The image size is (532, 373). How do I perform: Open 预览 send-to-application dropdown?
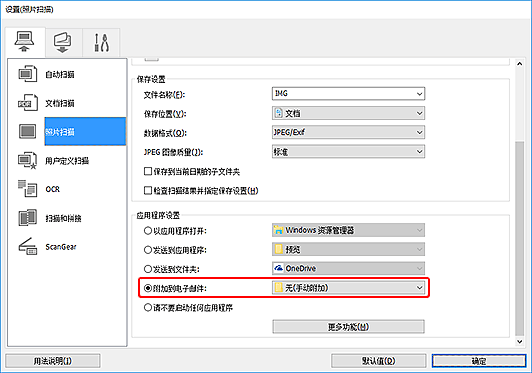(348, 249)
